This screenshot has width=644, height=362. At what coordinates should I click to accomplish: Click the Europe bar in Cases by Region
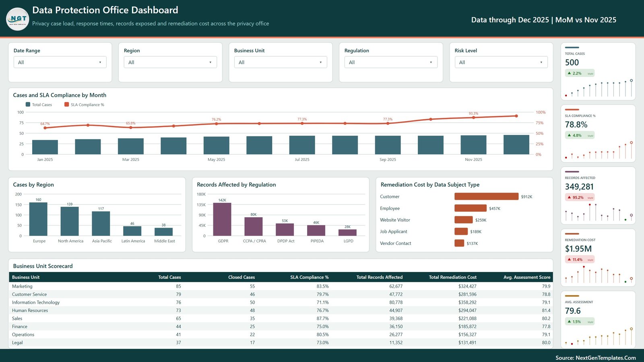point(38,219)
